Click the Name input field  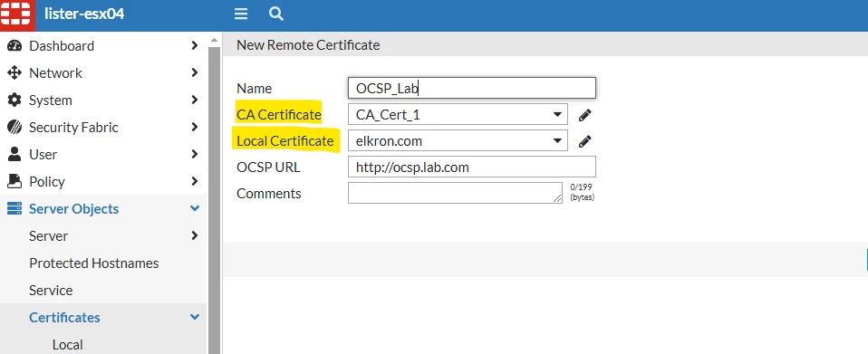click(x=472, y=88)
